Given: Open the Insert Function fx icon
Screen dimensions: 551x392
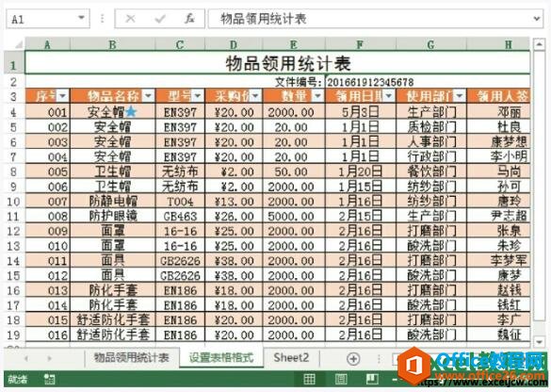Looking at the screenshot, I should [189, 18].
